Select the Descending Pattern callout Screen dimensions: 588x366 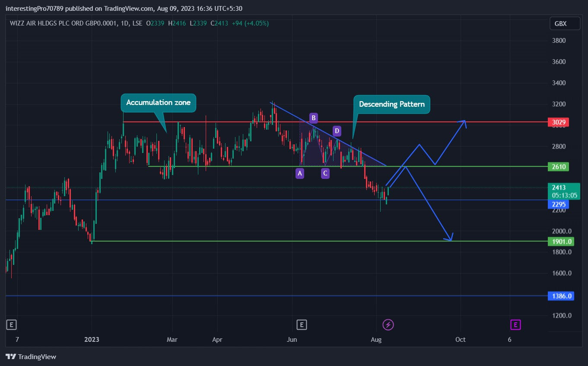(x=392, y=104)
